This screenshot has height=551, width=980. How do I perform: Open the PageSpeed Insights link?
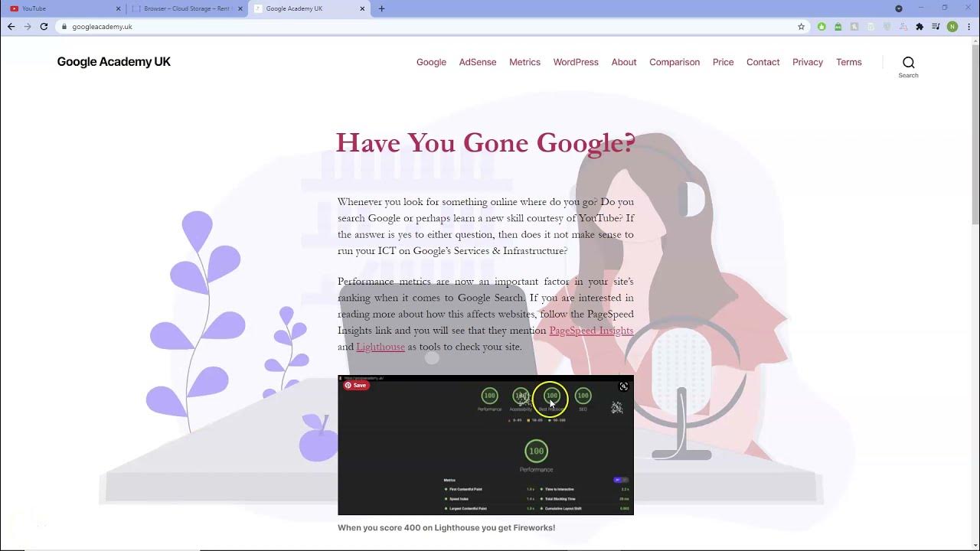click(591, 330)
